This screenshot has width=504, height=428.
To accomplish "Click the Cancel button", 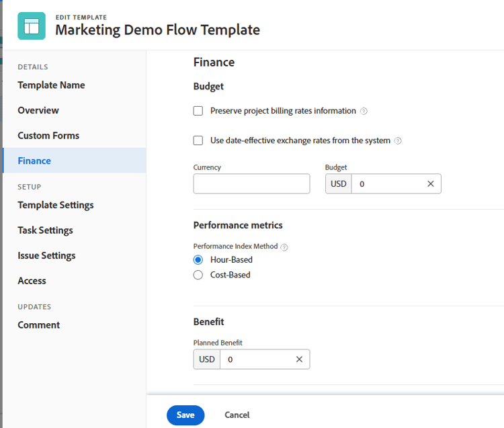I will pyautogui.click(x=237, y=415).
